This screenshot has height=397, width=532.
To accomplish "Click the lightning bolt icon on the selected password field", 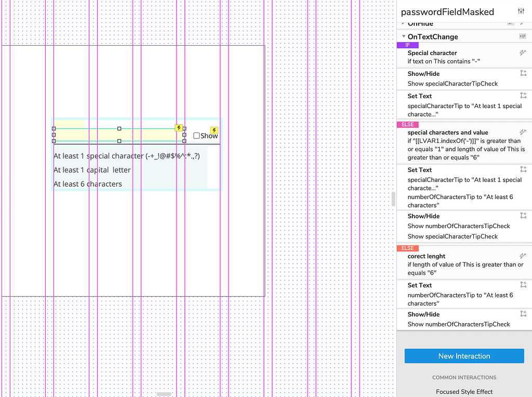I will pos(179,127).
